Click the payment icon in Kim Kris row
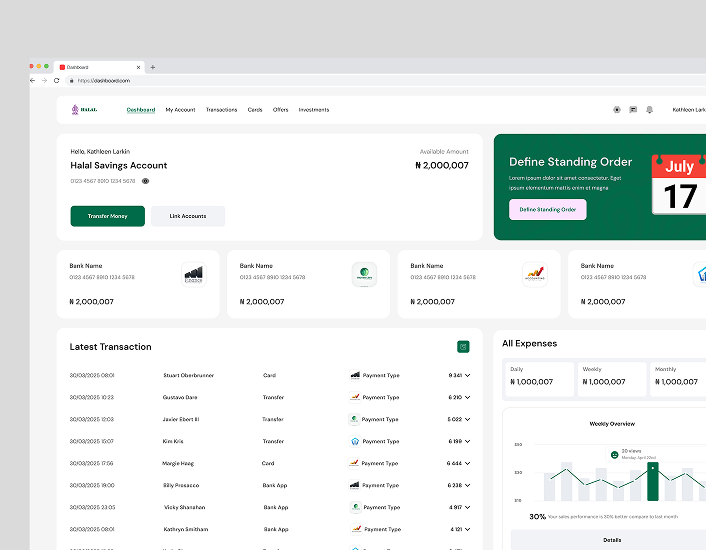706x550 pixels. point(355,441)
